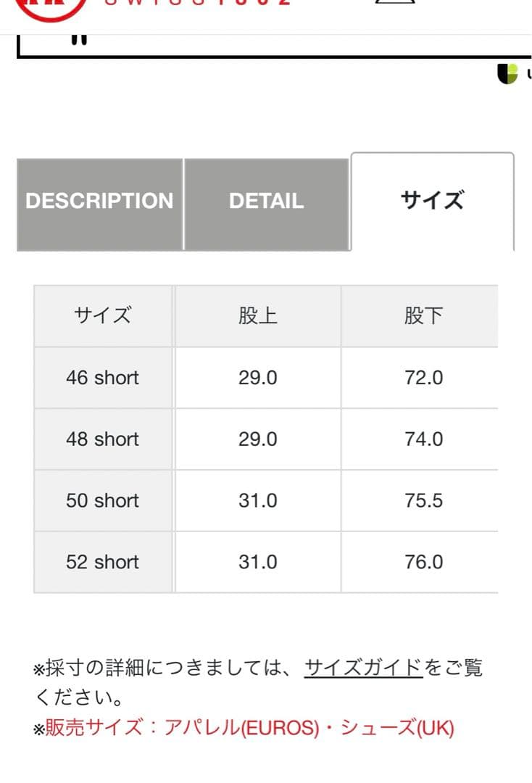The image size is (532, 783).
Task: Click the 31.0 value in the 50 short row
Action: point(257,500)
